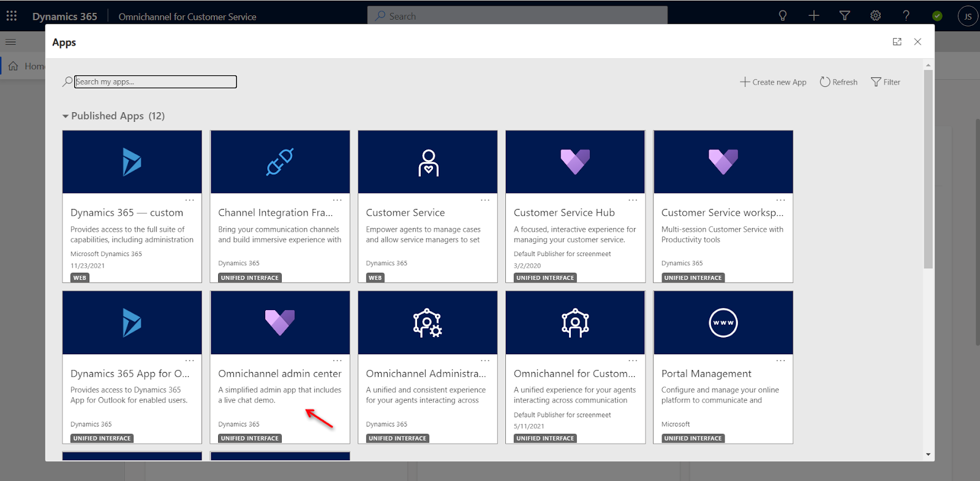Open more options for Customer Service tile
Screen dimensions: 980x481
485,200
